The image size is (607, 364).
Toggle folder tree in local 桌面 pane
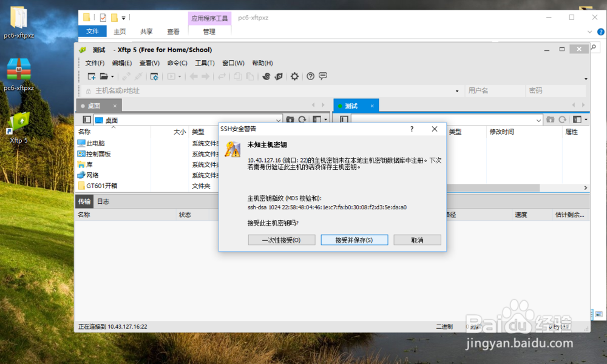(x=87, y=120)
